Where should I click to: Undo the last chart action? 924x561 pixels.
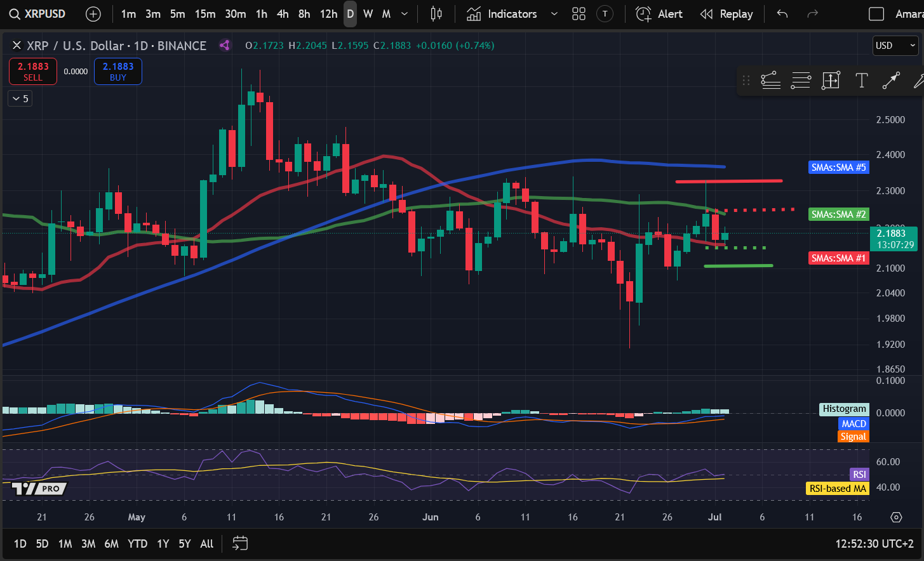tap(782, 14)
